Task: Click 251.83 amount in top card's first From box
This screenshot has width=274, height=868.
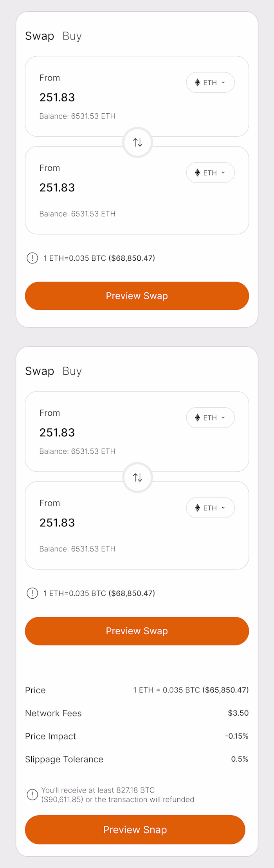Action: point(57,97)
